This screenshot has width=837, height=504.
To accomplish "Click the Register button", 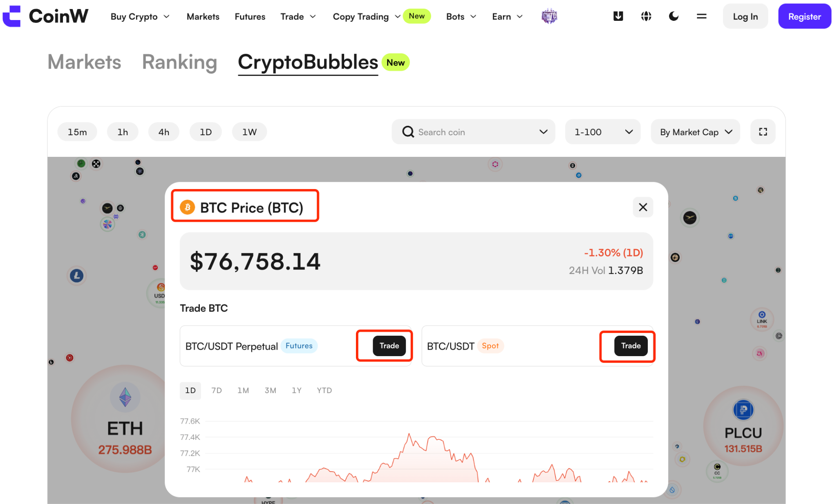I will coord(804,16).
